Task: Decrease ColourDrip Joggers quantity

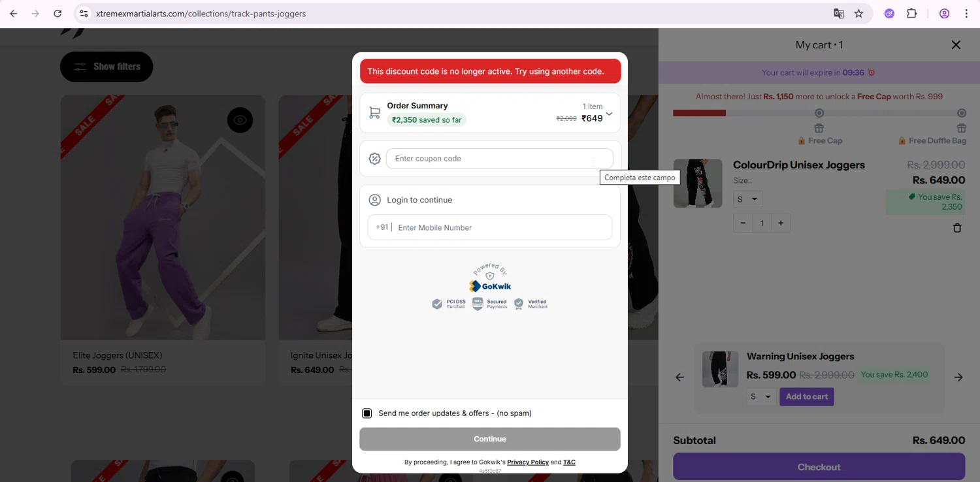Action: [x=743, y=223]
